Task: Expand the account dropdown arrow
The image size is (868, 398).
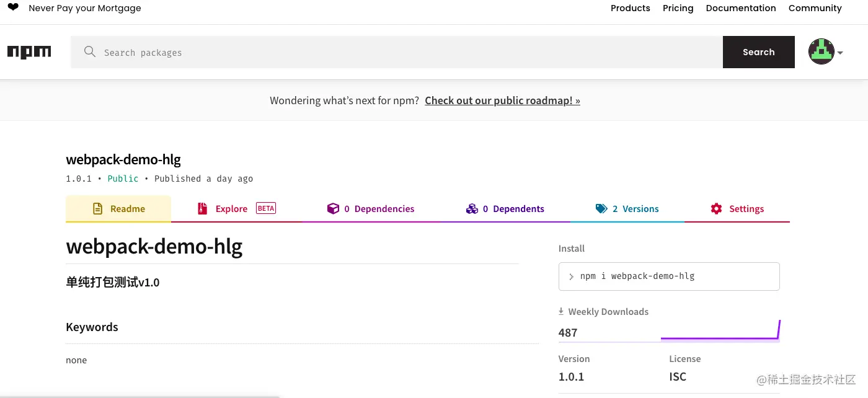Action: pyautogui.click(x=840, y=53)
